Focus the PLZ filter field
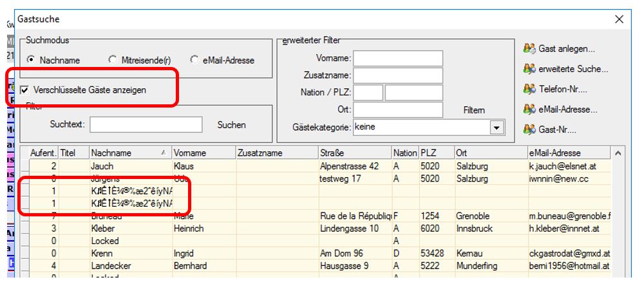The image size is (644, 302). coord(414,93)
